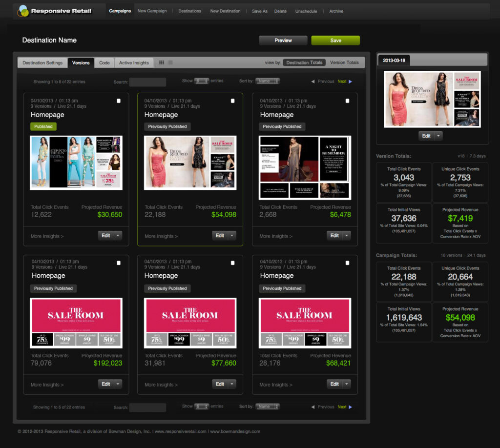
Task: Open the A Night to Remember thumbnail
Action: point(305,168)
